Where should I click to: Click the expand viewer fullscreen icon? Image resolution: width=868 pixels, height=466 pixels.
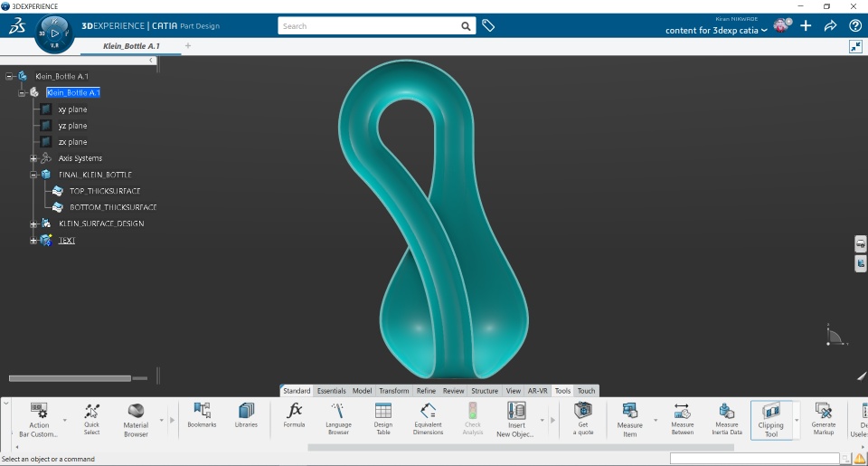pyautogui.click(x=855, y=46)
